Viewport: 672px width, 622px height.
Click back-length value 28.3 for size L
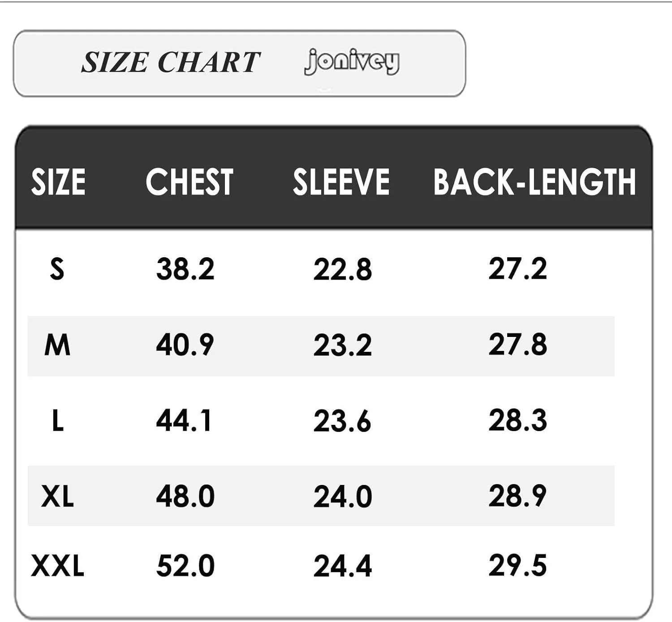517,421
